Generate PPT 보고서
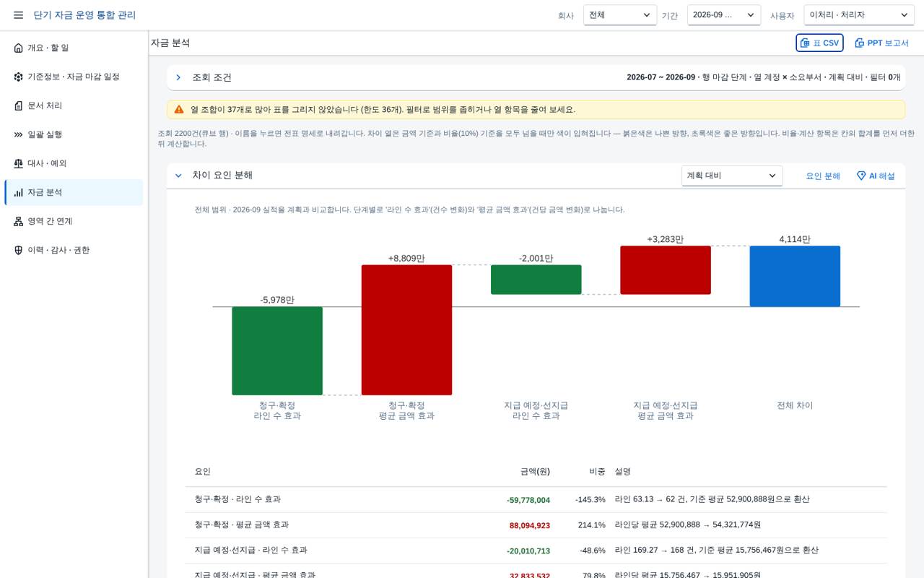The width and height of the screenshot is (924, 578). coord(881,43)
